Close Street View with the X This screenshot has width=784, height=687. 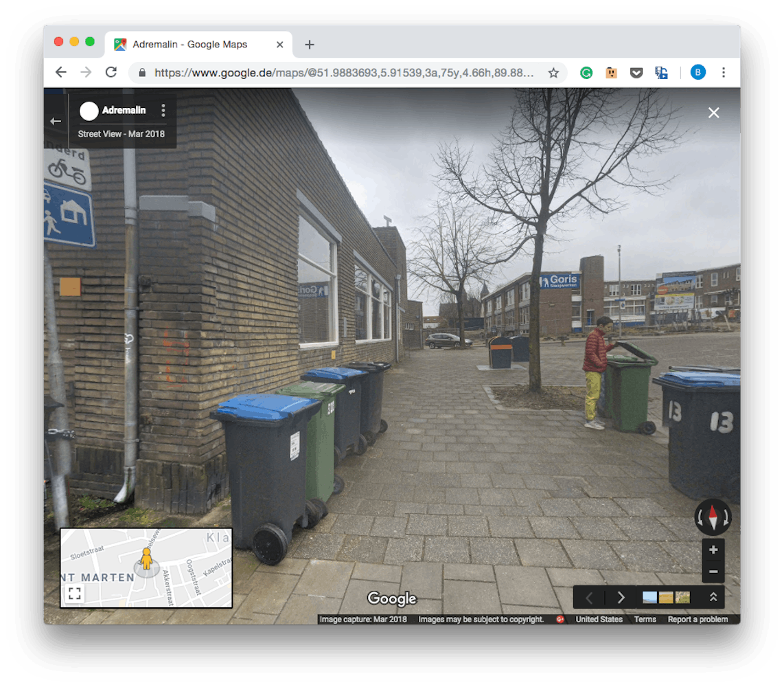714,113
